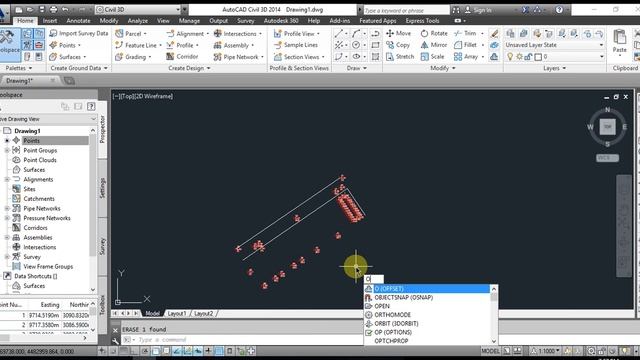This screenshot has height=360, width=640.
Task: Select the Grading tool
Action: coord(134,57)
